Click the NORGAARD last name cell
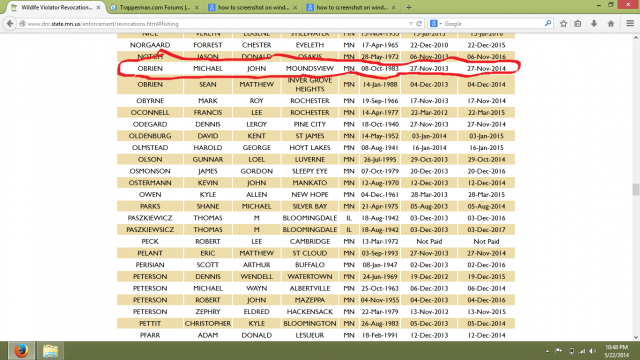The image size is (640, 360). [x=150, y=45]
